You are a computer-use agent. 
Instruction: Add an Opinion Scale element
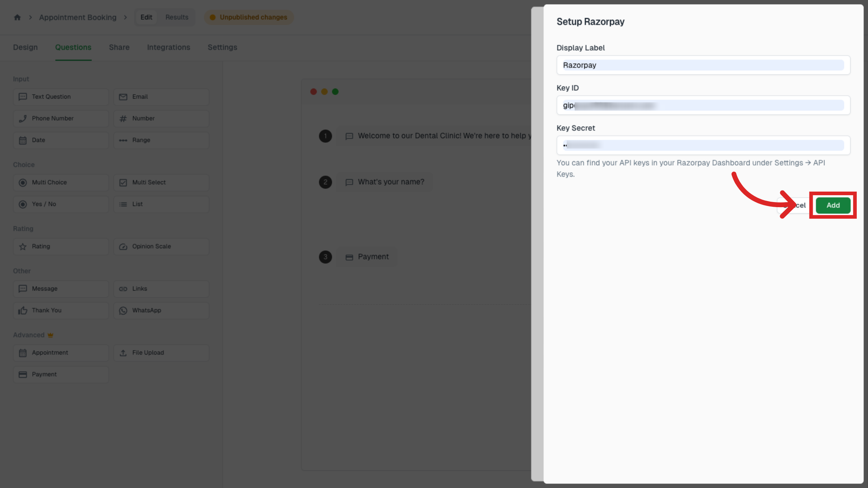pyautogui.click(x=161, y=247)
